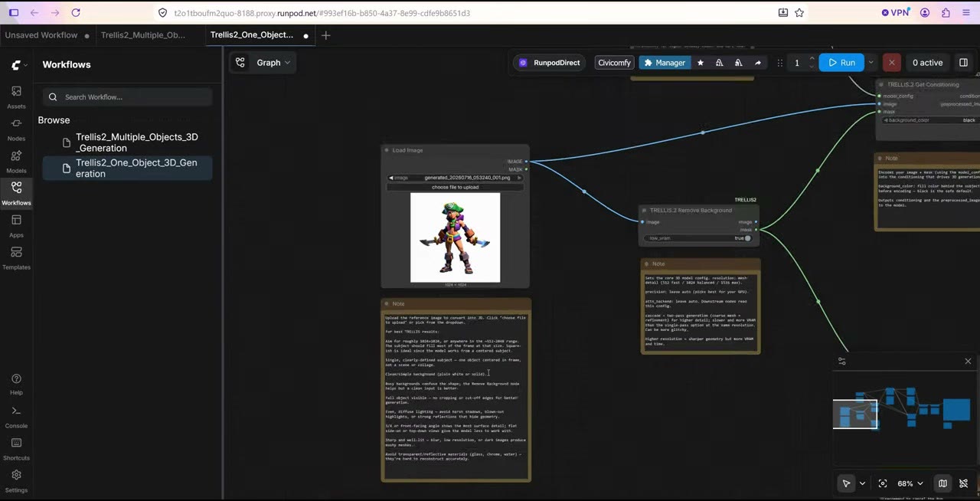The width and height of the screenshot is (980, 501).
Task: Click the Civicomfy button
Action: coord(614,63)
